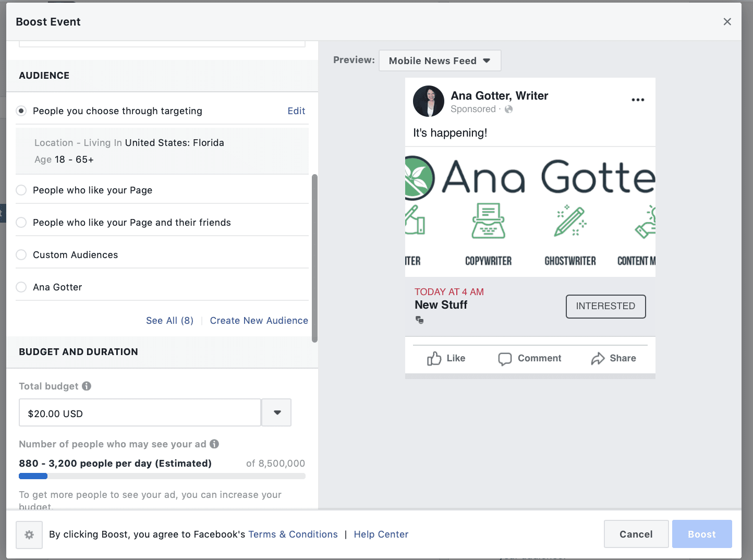753x560 pixels.
Task: Select People who like your Page
Action: point(21,190)
